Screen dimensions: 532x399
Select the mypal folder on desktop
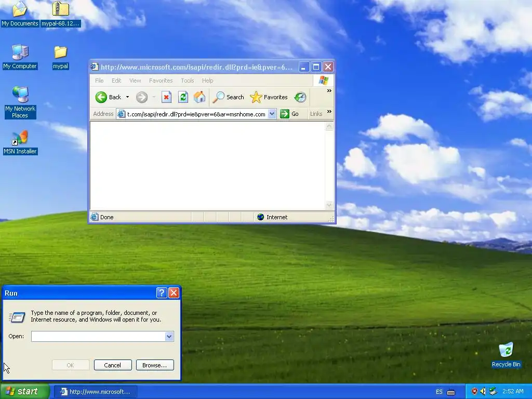pyautogui.click(x=60, y=57)
